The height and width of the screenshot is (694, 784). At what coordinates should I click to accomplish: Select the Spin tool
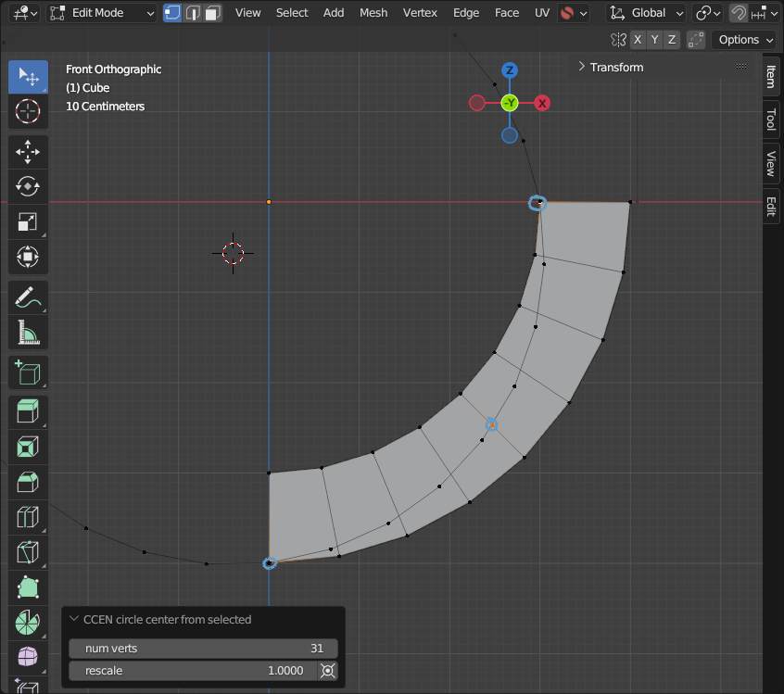[x=28, y=623]
